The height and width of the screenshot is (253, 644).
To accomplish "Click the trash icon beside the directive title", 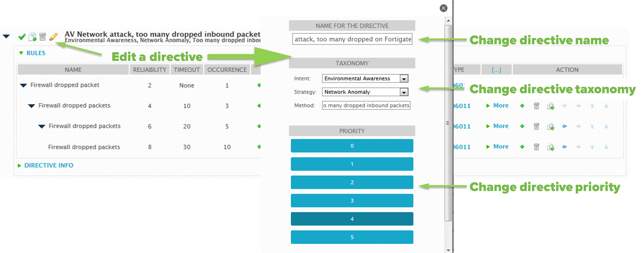I will pos(42,37).
